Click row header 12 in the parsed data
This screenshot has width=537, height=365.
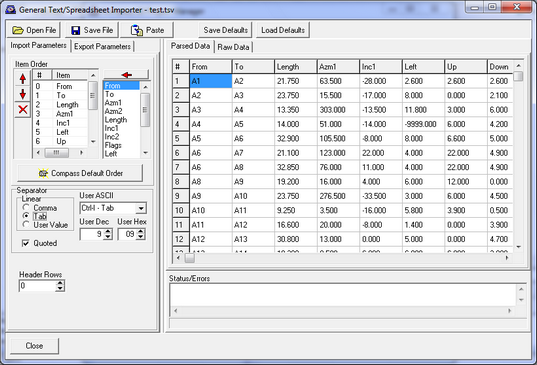click(180, 239)
